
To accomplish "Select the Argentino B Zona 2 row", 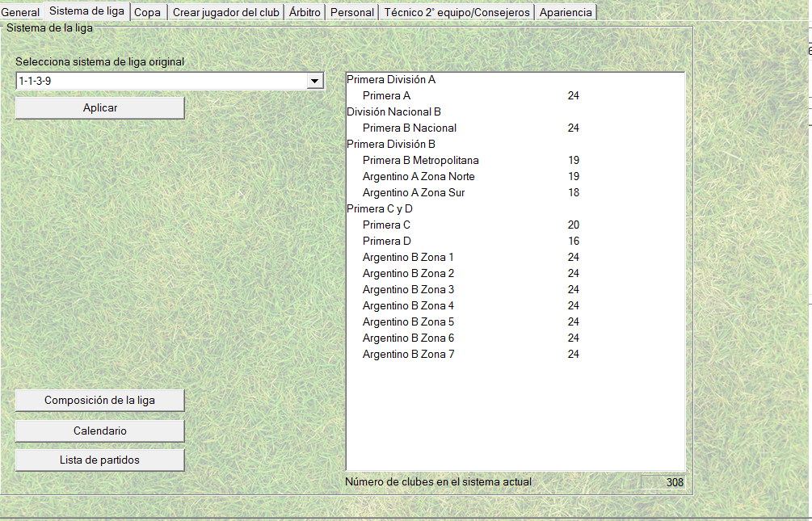I will (x=515, y=273).
